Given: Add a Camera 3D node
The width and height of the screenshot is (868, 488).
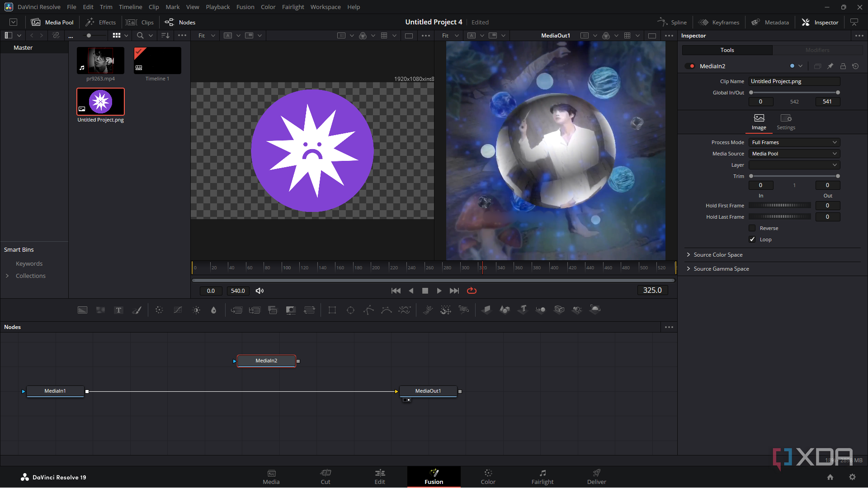Looking at the screenshot, I should 559,310.
